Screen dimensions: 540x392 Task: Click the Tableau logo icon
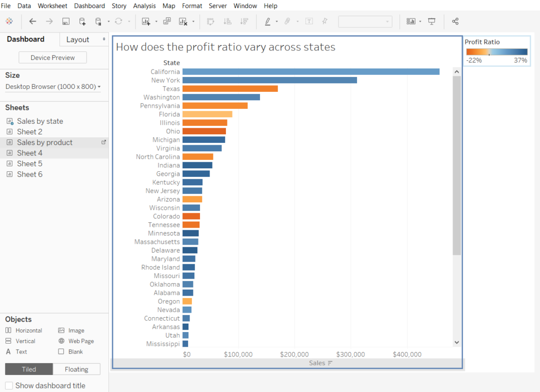[9, 21]
